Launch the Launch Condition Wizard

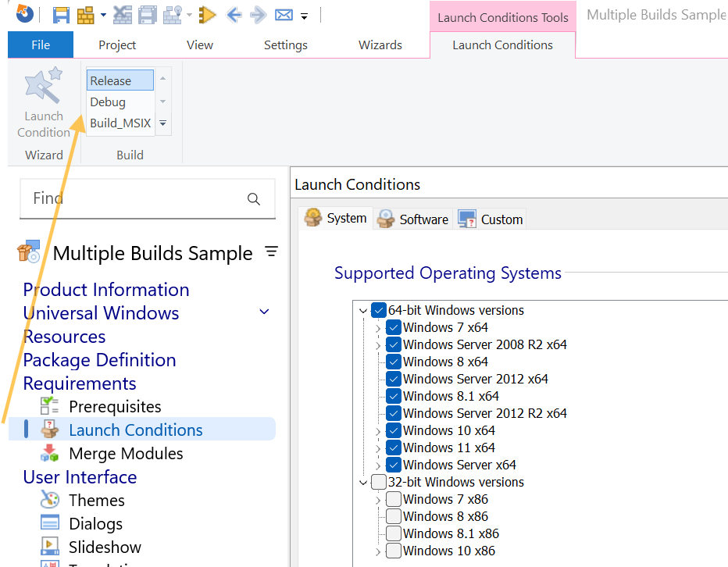coord(44,103)
